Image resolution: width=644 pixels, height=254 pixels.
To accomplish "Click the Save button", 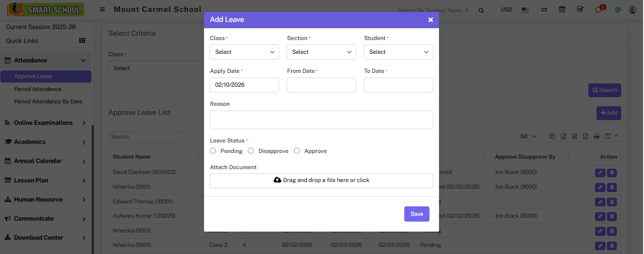I will pos(417,214).
